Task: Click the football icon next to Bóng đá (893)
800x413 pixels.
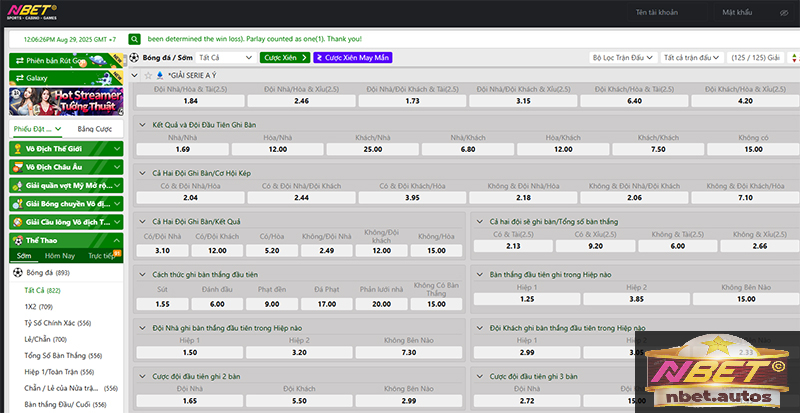Action: click(x=17, y=273)
